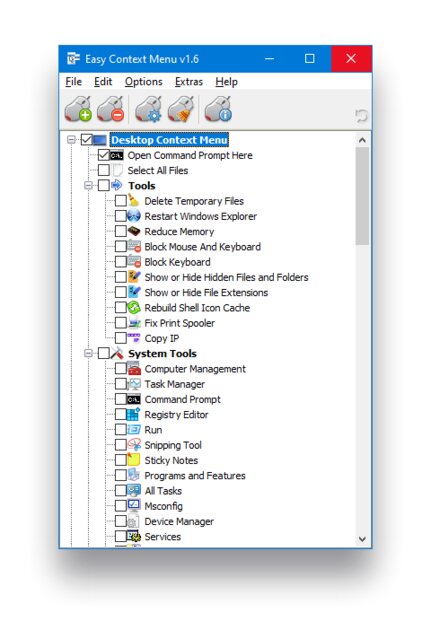Close the Easy Context Menu window
Image resolution: width=431 pixels, height=630 pixels.
point(351,59)
